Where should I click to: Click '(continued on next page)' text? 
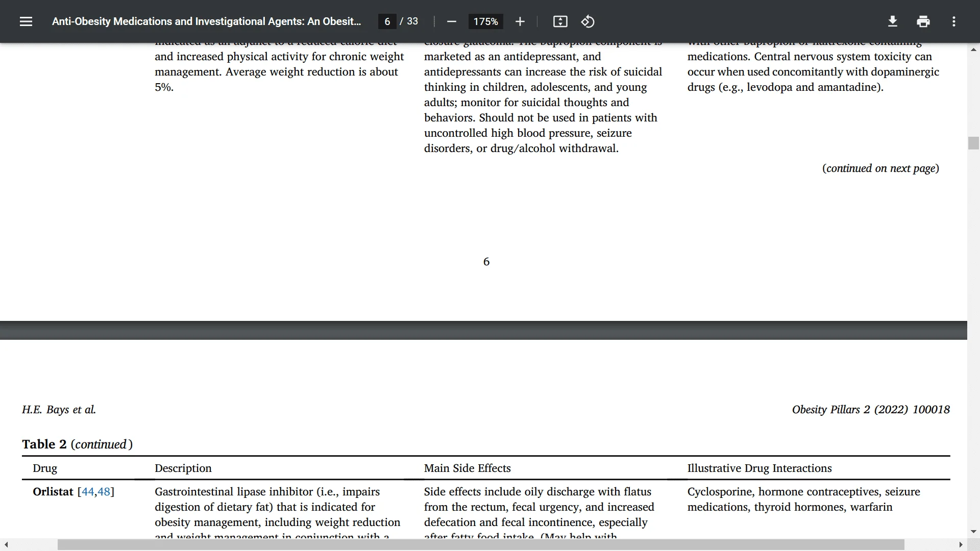tap(880, 168)
